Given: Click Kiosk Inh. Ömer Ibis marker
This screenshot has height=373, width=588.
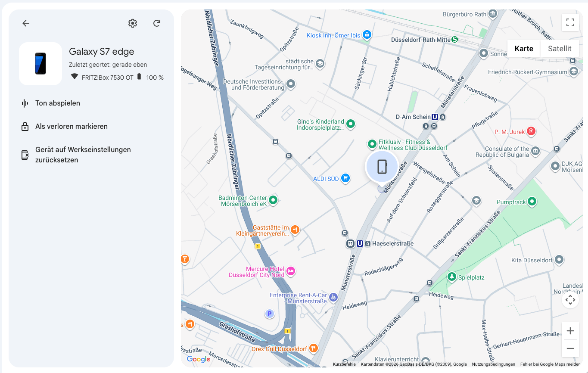Looking at the screenshot, I should click(x=367, y=34).
